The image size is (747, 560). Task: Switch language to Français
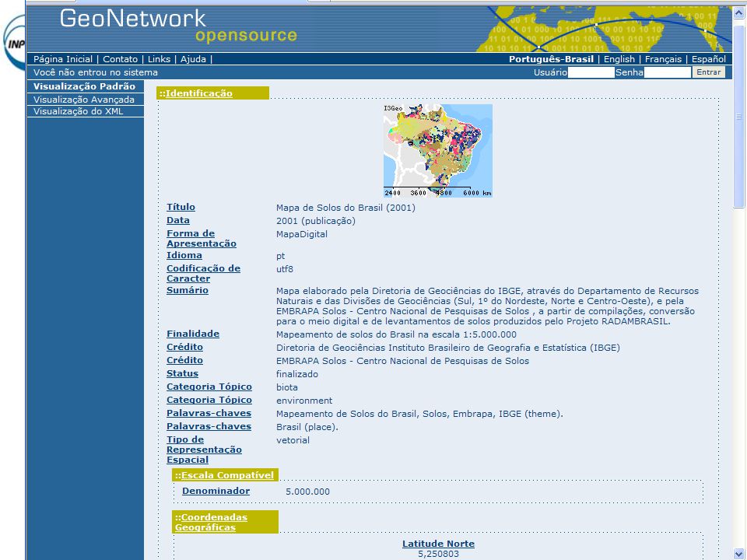click(663, 59)
